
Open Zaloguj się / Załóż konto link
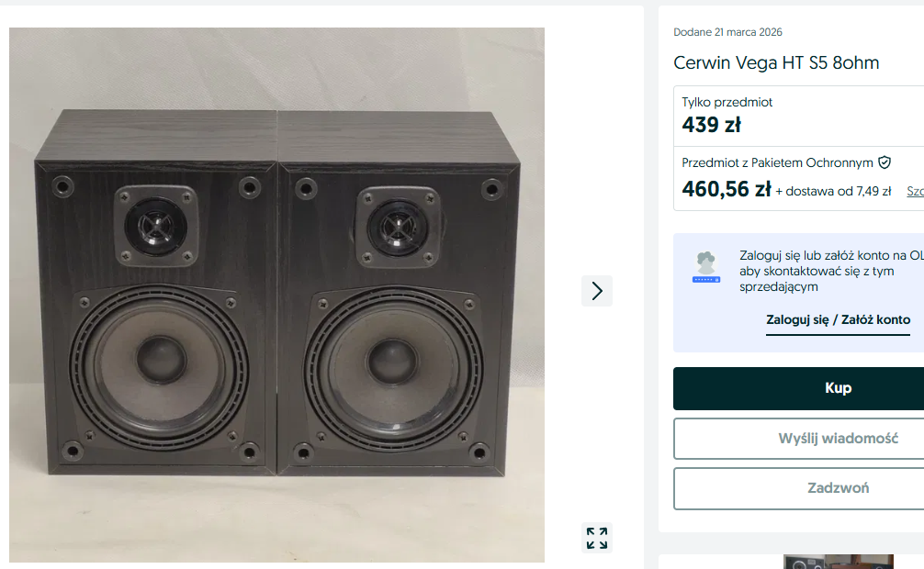coord(838,320)
